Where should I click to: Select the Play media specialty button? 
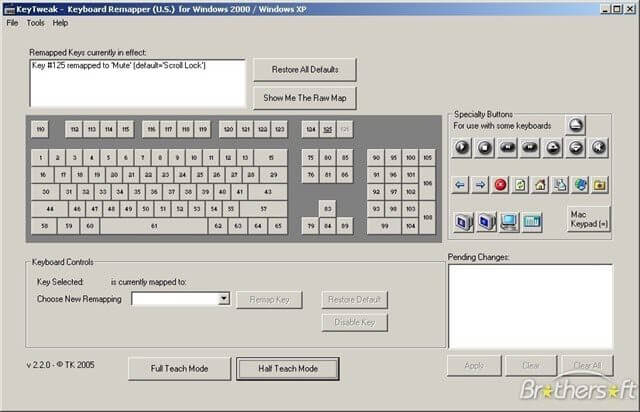(x=462, y=147)
